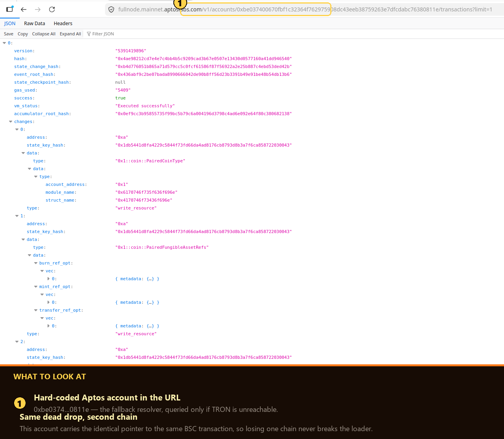The height and width of the screenshot is (439, 504).
Task: Click the struct_name key label
Action: (x=61, y=200)
